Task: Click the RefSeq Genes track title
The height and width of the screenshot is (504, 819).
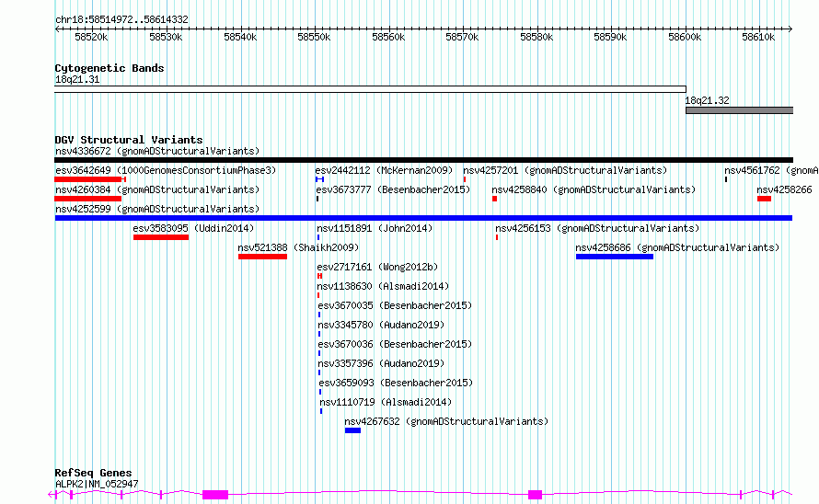Action: click(x=94, y=473)
